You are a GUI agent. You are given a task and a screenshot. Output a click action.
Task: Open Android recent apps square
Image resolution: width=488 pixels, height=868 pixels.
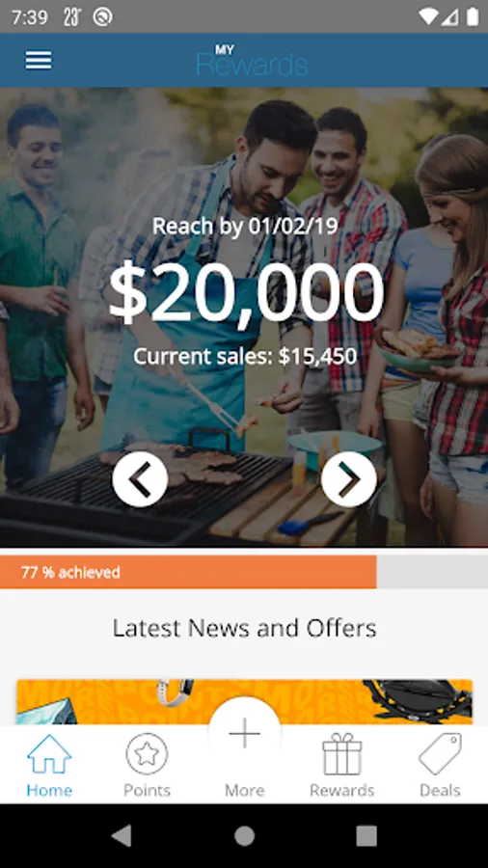tap(366, 836)
